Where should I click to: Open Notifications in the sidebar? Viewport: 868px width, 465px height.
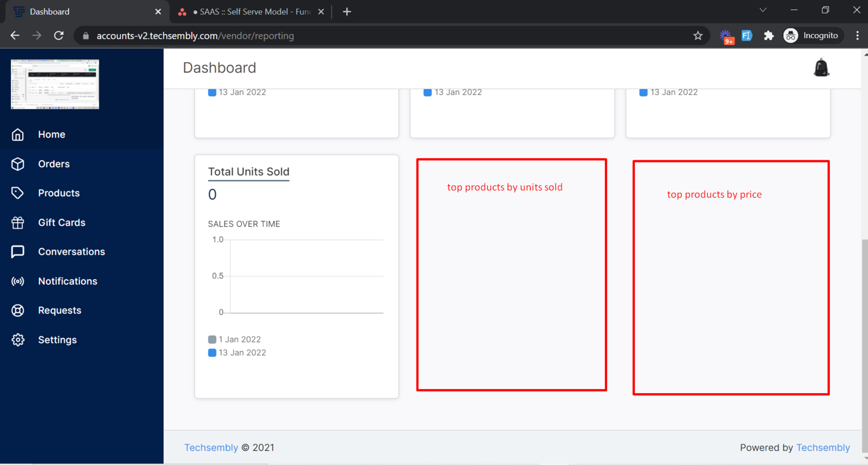coord(82,281)
